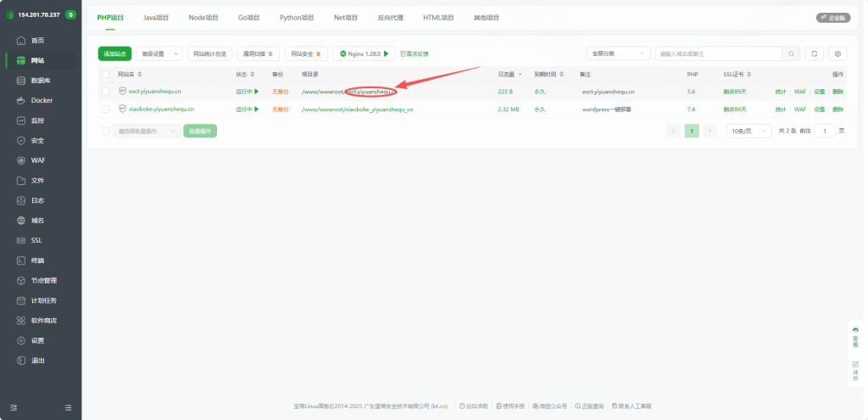Click the search magnifier icon

tap(791, 53)
